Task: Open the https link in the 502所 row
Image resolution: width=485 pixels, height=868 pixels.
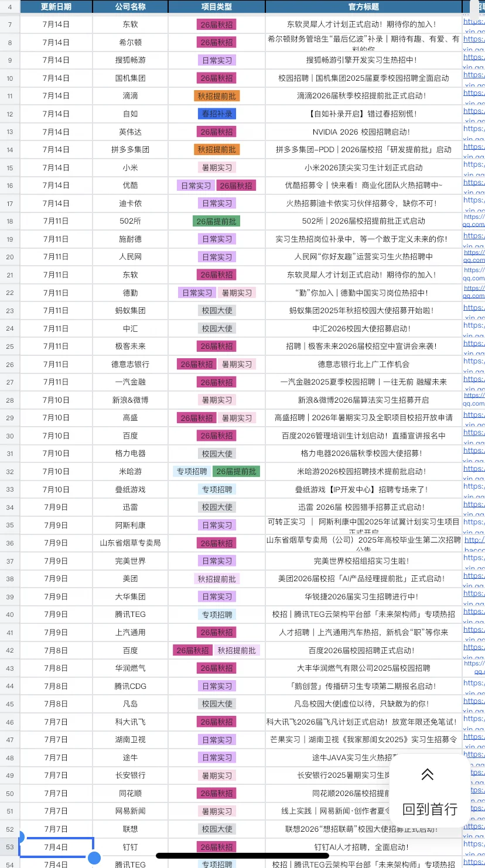Action: click(474, 221)
